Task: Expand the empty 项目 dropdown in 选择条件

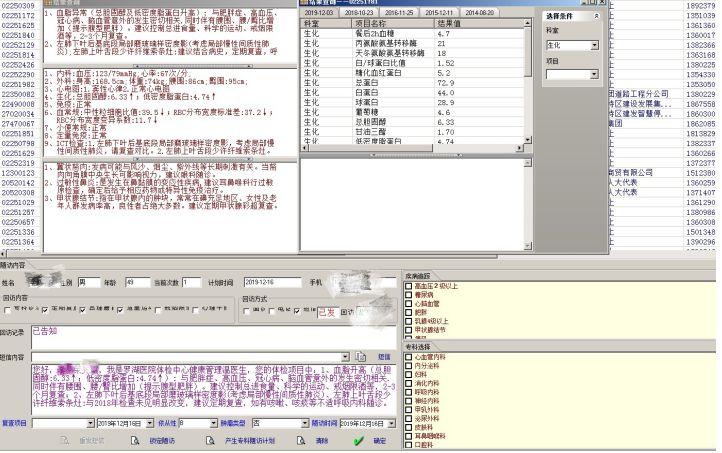Action: [x=594, y=74]
